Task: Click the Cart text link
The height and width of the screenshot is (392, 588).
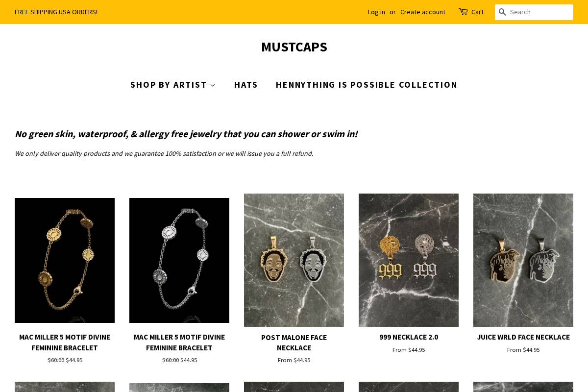Action: tap(477, 12)
